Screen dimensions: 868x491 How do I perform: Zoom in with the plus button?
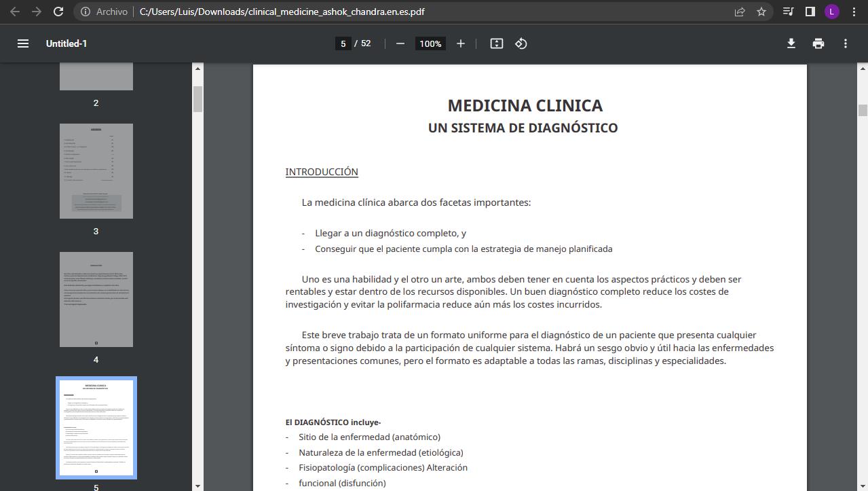461,43
